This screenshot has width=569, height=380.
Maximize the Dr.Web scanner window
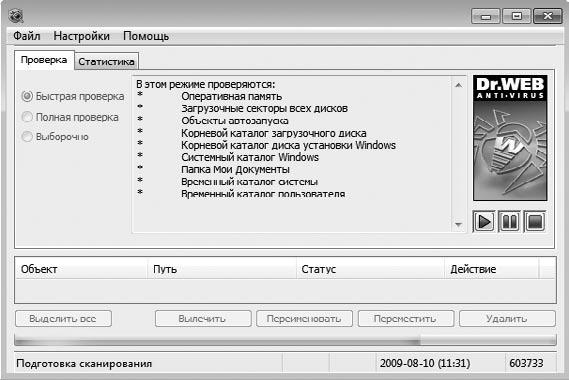click(x=517, y=16)
